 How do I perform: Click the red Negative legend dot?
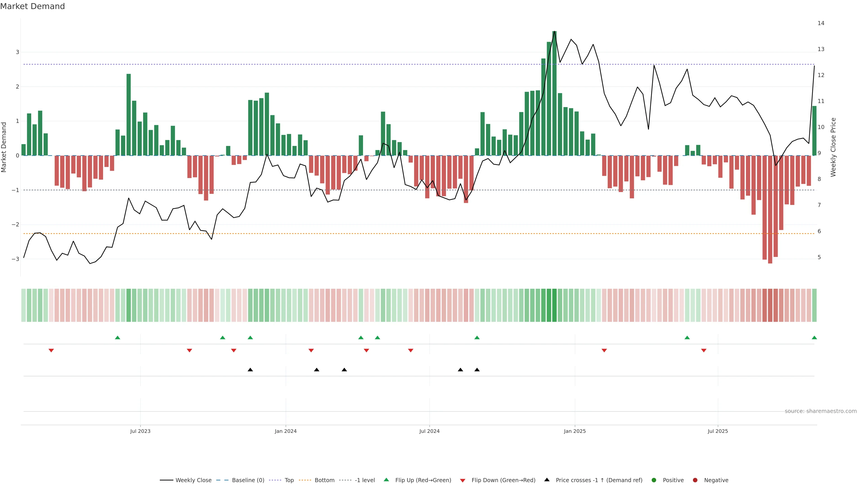coord(695,480)
